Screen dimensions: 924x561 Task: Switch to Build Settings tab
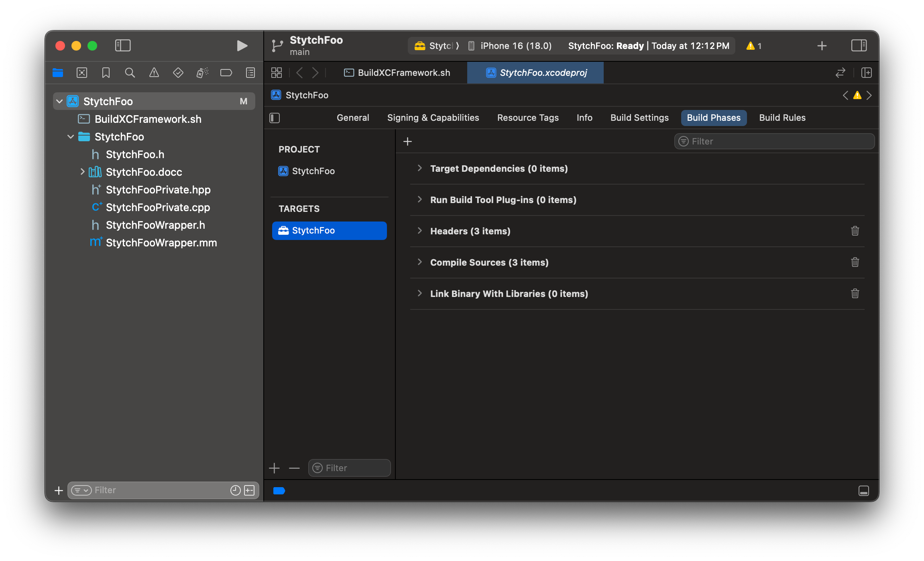pyautogui.click(x=639, y=118)
